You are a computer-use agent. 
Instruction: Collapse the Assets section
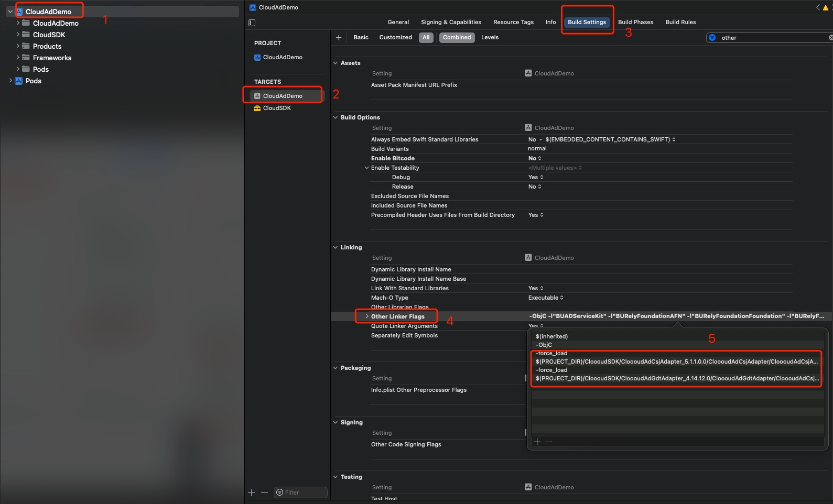(336, 63)
